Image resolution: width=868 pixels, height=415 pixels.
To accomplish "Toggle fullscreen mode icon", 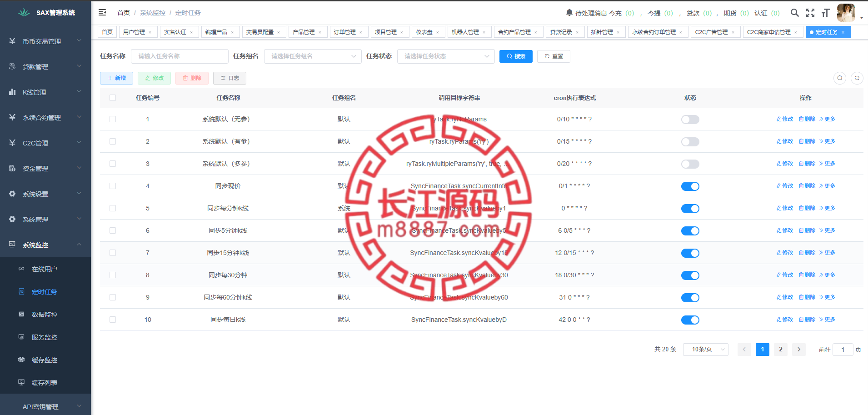I will point(810,13).
